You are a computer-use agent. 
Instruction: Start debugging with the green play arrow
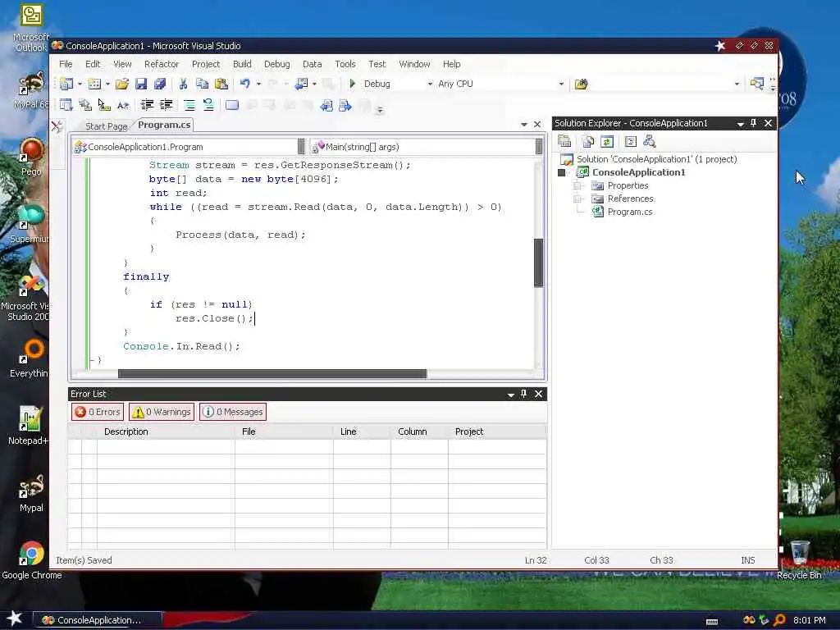353,84
